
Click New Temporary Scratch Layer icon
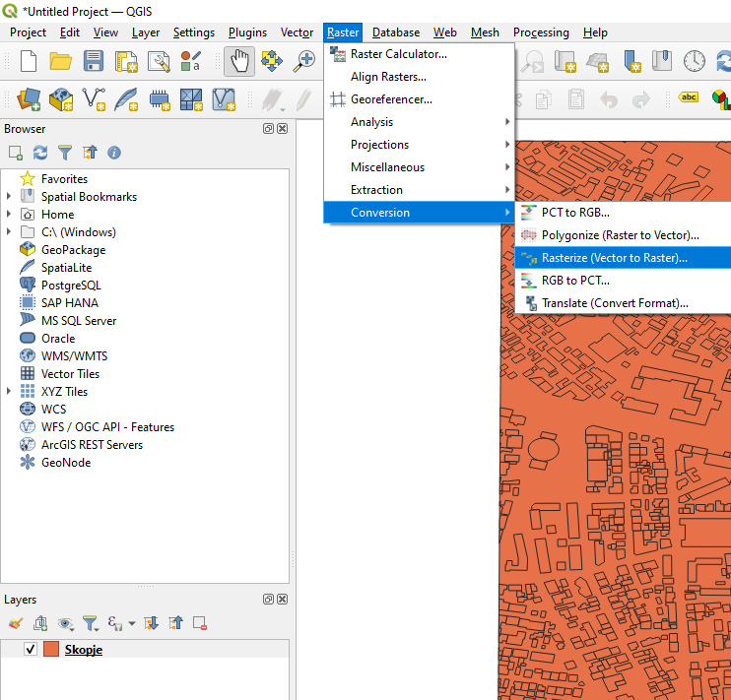click(159, 99)
